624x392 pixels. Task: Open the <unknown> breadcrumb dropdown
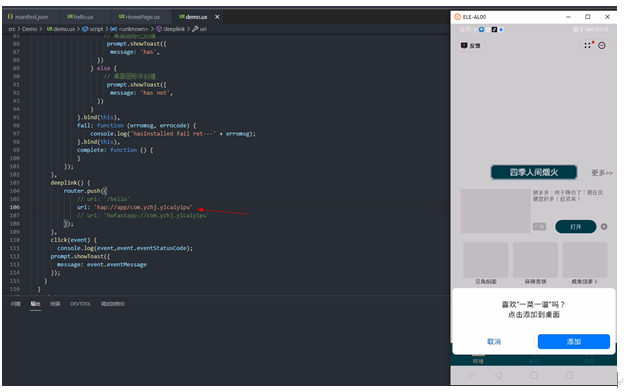pyautogui.click(x=129, y=29)
